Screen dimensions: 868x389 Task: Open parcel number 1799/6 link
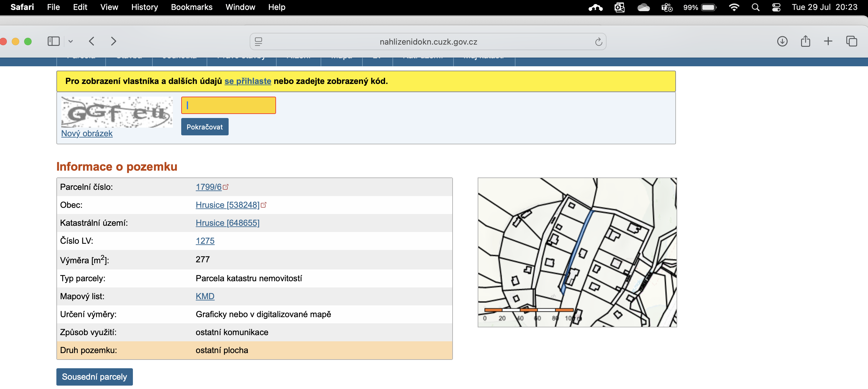coord(208,187)
